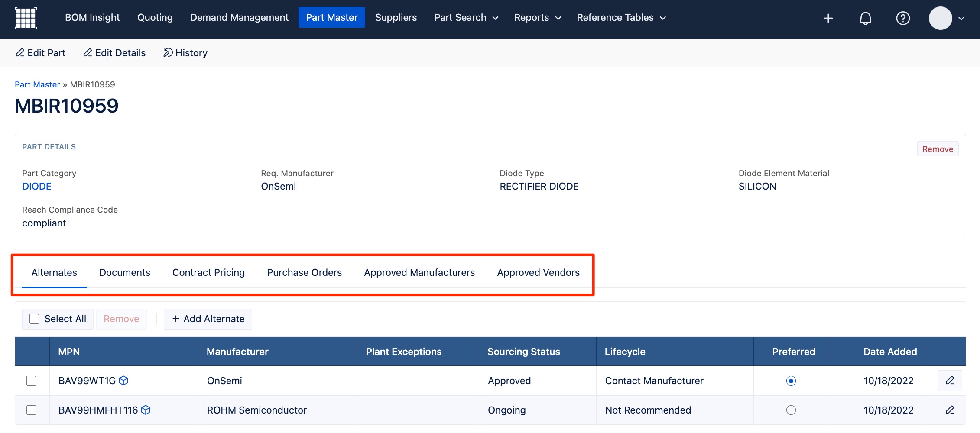The height and width of the screenshot is (433, 980).
Task: Click Edit Details in the toolbar
Action: tap(114, 53)
